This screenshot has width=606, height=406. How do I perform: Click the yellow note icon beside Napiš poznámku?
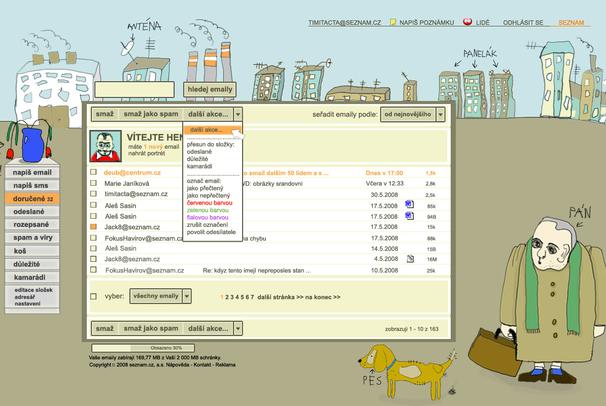[x=393, y=20]
